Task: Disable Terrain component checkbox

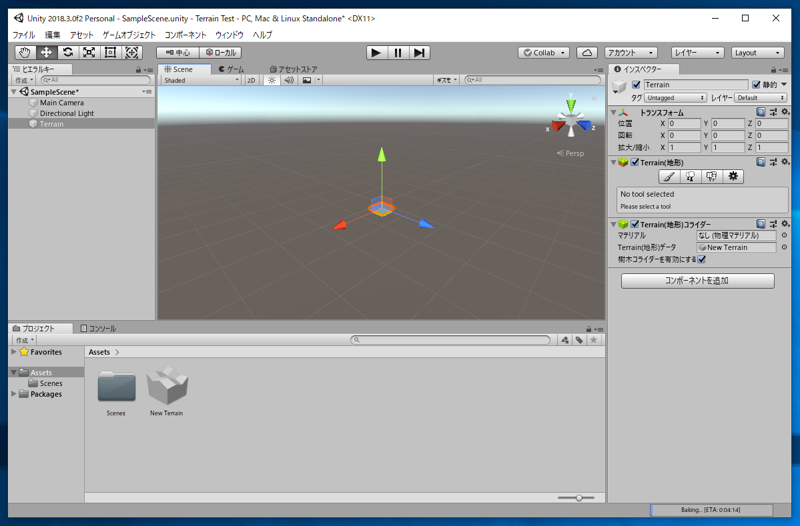Action: (x=635, y=162)
